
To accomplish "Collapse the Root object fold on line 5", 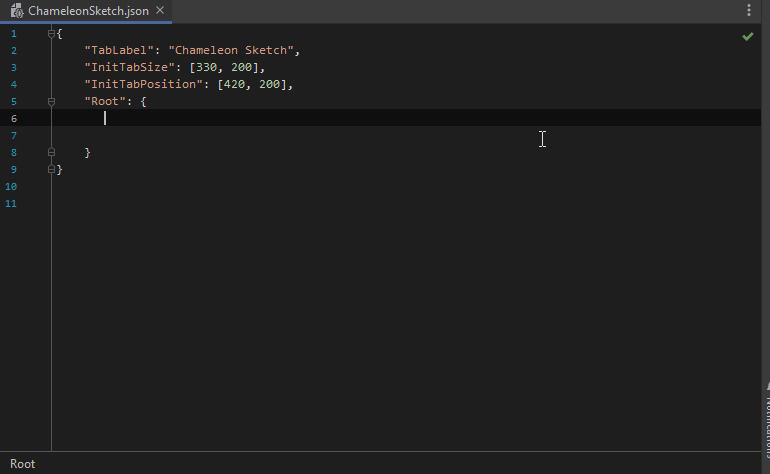I will pyautogui.click(x=51, y=102).
